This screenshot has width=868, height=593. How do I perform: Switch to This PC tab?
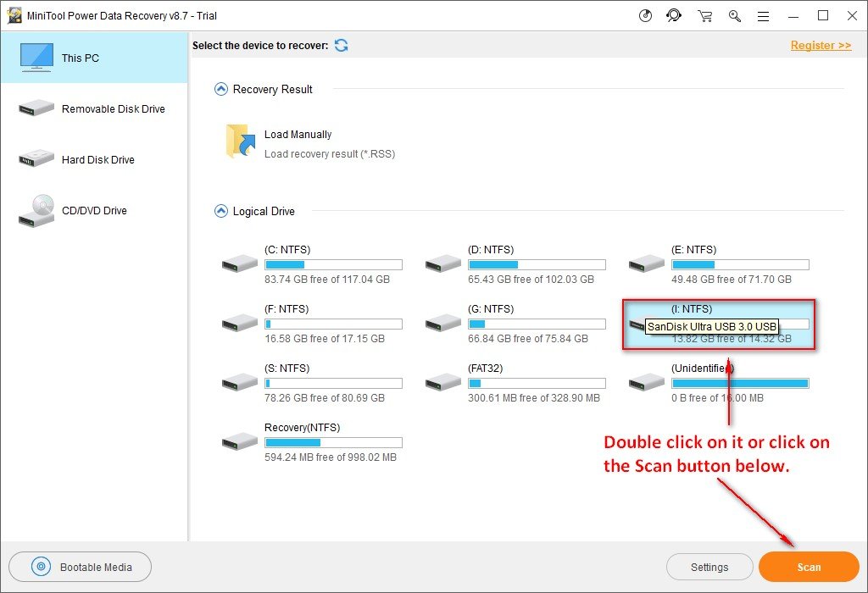tap(94, 58)
